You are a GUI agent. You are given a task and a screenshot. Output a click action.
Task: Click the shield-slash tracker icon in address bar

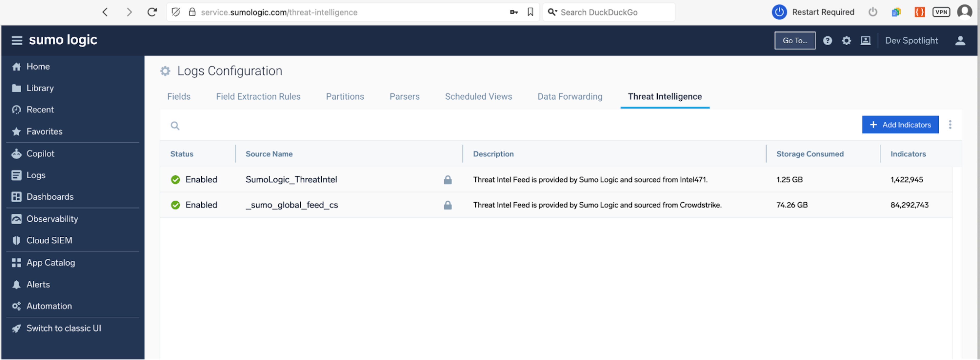176,12
